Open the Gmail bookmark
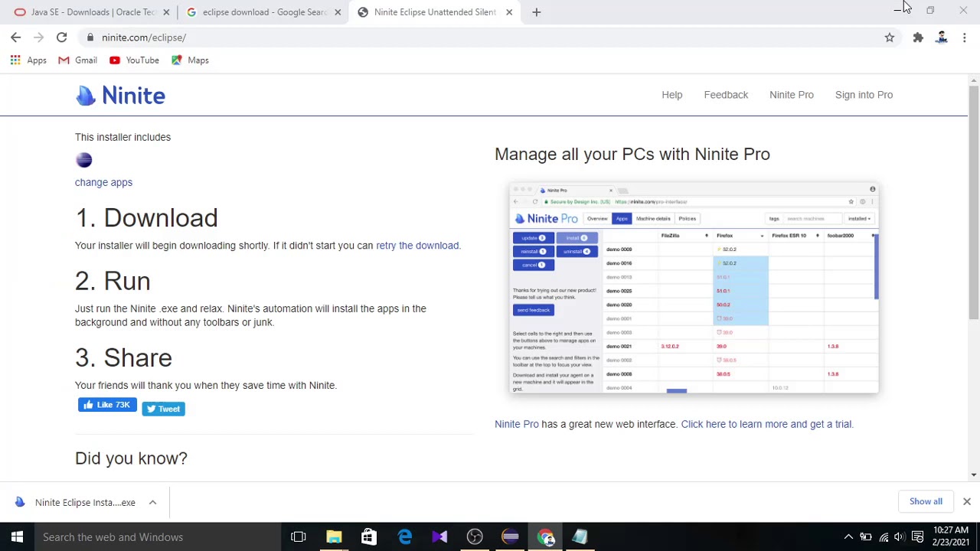980x551 pixels. click(77, 60)
